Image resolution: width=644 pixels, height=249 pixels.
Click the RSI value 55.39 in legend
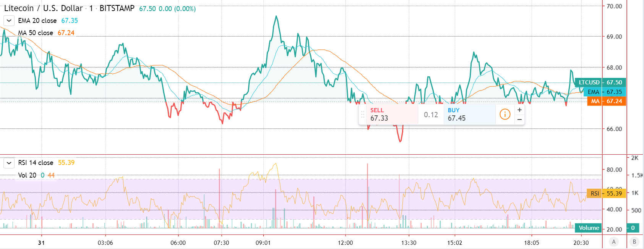pyautogui.click(x=67, y=163)
